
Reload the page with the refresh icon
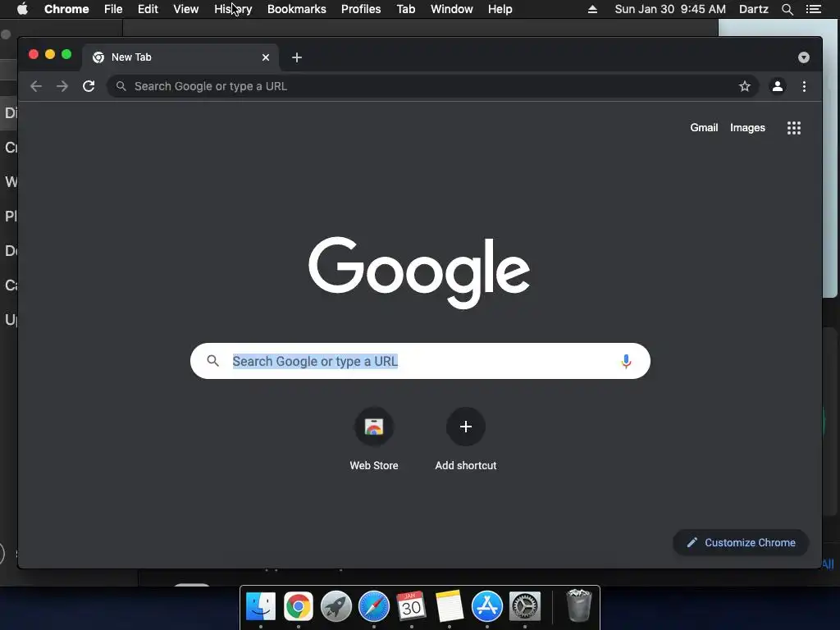coord(89,86)
